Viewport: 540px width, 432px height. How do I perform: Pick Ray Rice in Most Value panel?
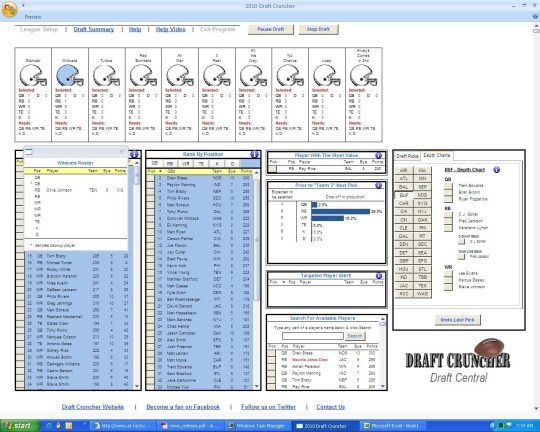(x=272, y=169)
